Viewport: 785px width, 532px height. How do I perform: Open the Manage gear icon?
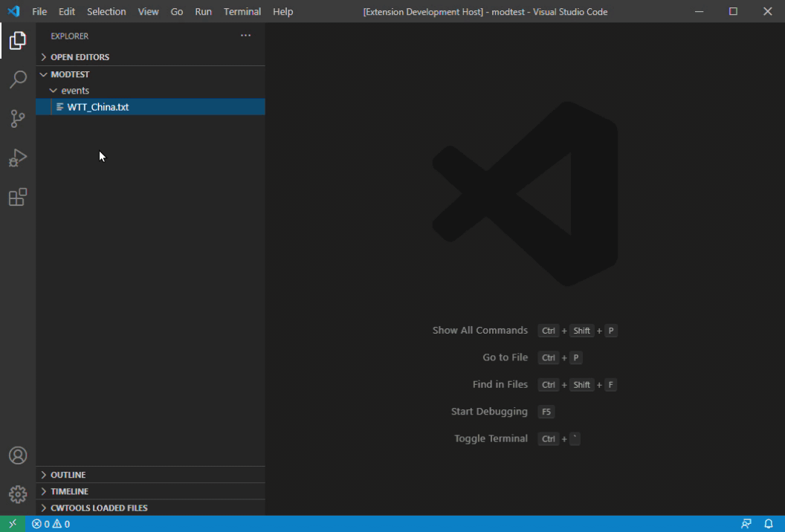click(18, 494)
